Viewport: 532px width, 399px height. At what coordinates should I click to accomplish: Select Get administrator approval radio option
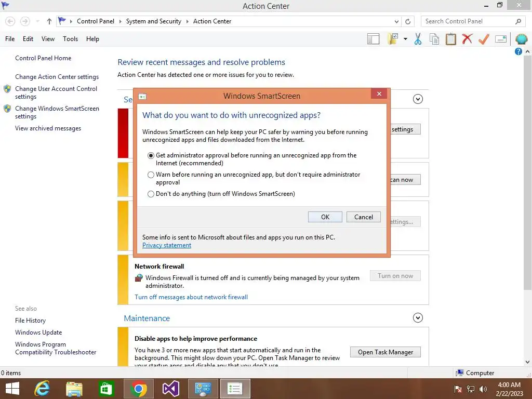(x=151, y=155)
